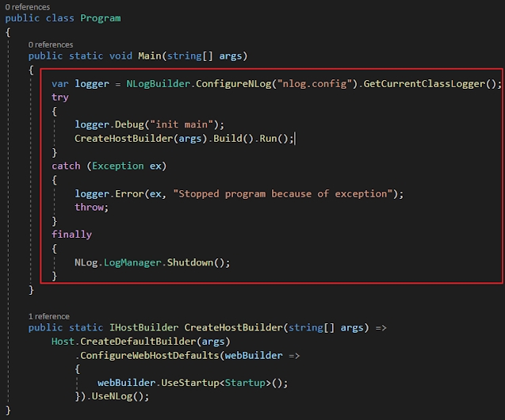This screenshot has width=505, height=420.
Task: Click the UseNLog method call
Action: [x=112, y=396]
